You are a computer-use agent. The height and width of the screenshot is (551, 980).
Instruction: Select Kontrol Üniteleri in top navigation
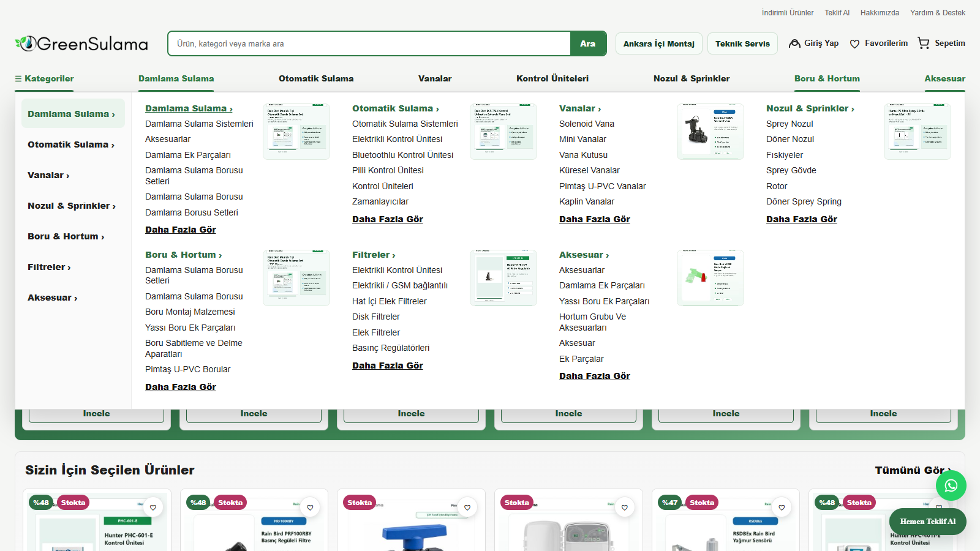click(x=552, y=79)
